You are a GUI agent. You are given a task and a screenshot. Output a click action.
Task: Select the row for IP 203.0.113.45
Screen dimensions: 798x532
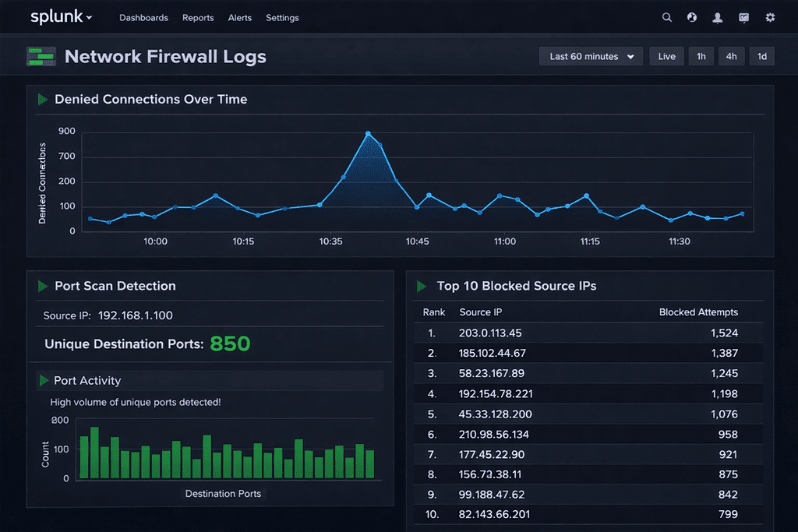point(588,333)
